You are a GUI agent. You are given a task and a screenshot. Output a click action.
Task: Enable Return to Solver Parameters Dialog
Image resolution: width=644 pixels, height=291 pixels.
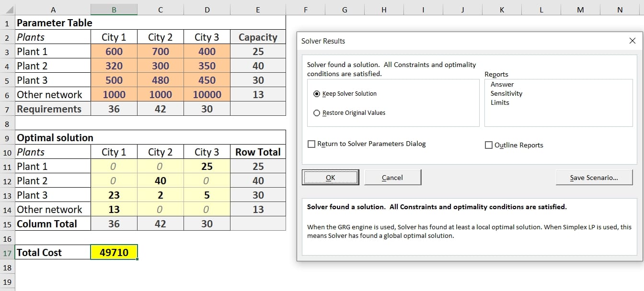click(x=312, y=144)
